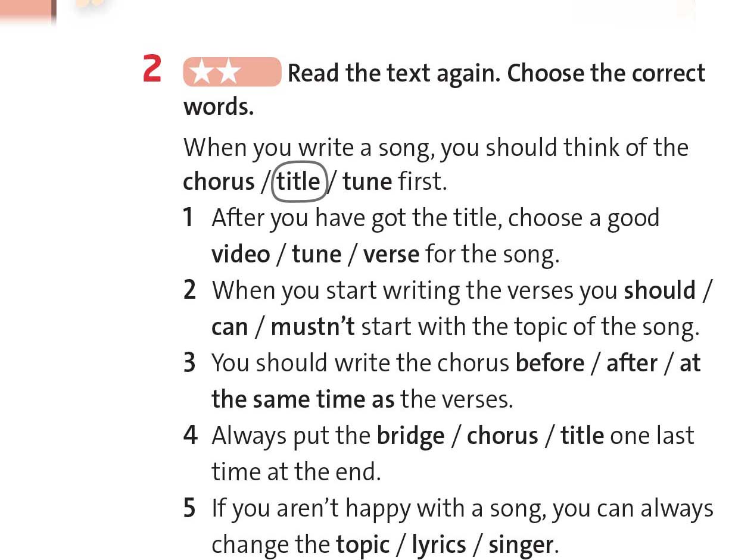Select 'before' in question 3
732x560 pixels.
(x=550, y=363)
